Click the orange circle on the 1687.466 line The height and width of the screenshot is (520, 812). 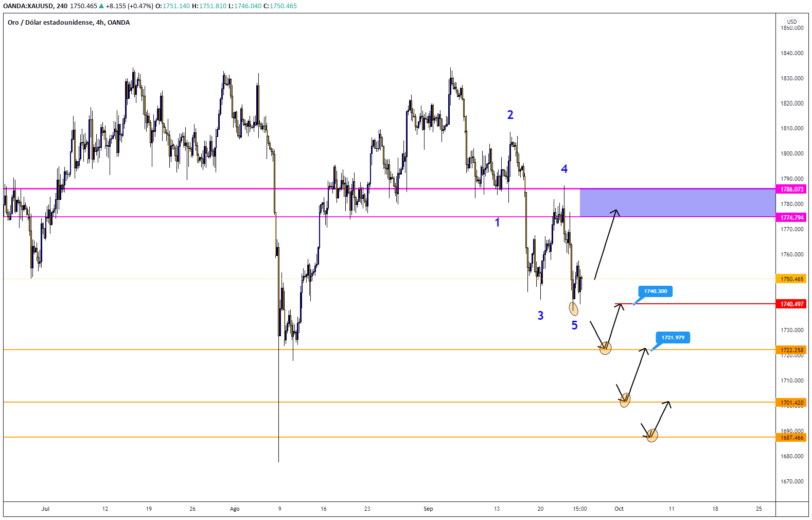(x=652, y=436)
